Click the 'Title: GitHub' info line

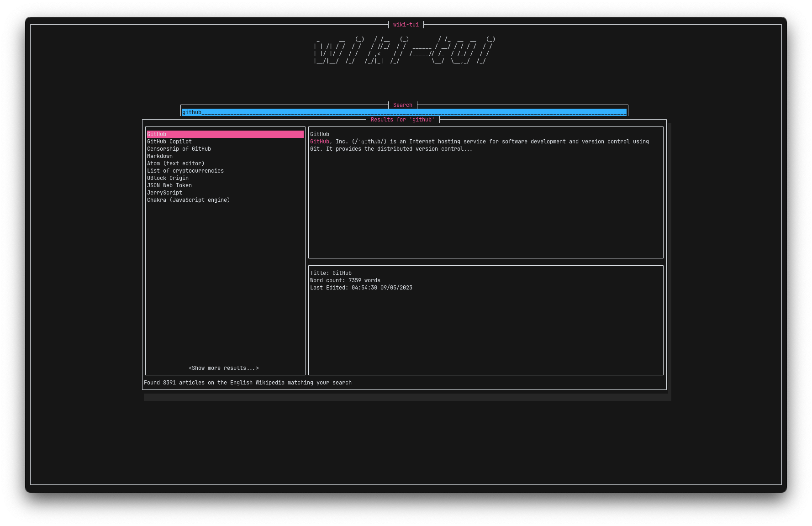point(331,273)
